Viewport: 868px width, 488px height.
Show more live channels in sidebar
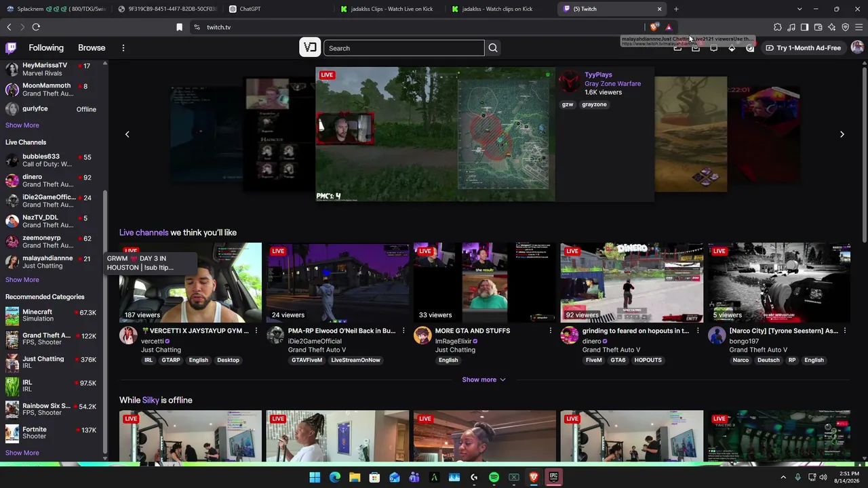pyautogui.click(x=22, y=280)
